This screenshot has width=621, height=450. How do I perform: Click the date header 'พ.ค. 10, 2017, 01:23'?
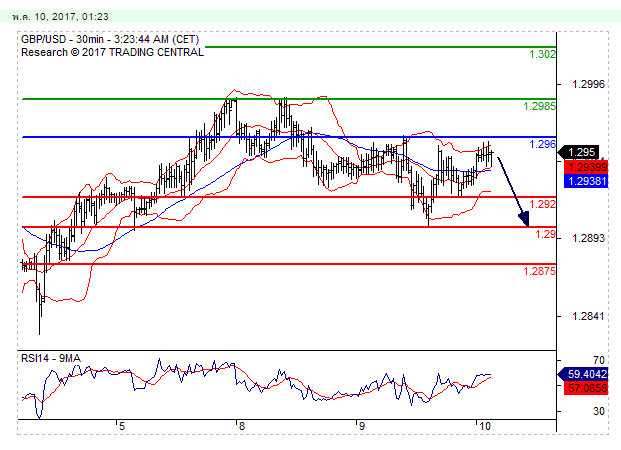pyautogui.click(x=60, y=17)
